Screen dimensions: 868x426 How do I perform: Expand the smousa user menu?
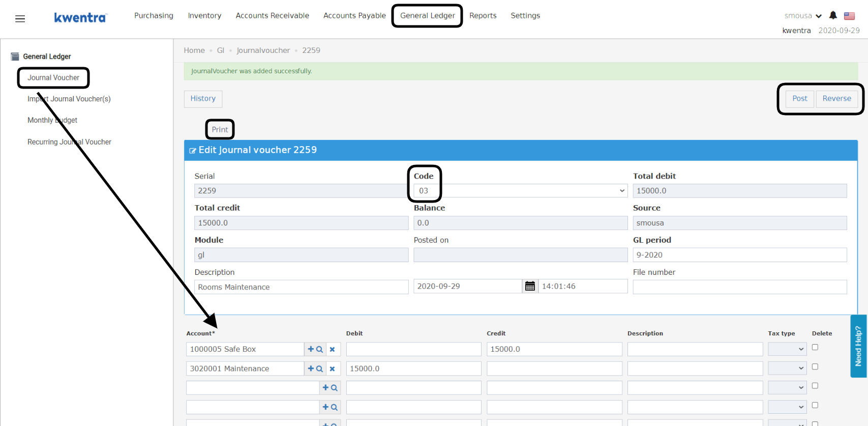[x=803, y=16]
